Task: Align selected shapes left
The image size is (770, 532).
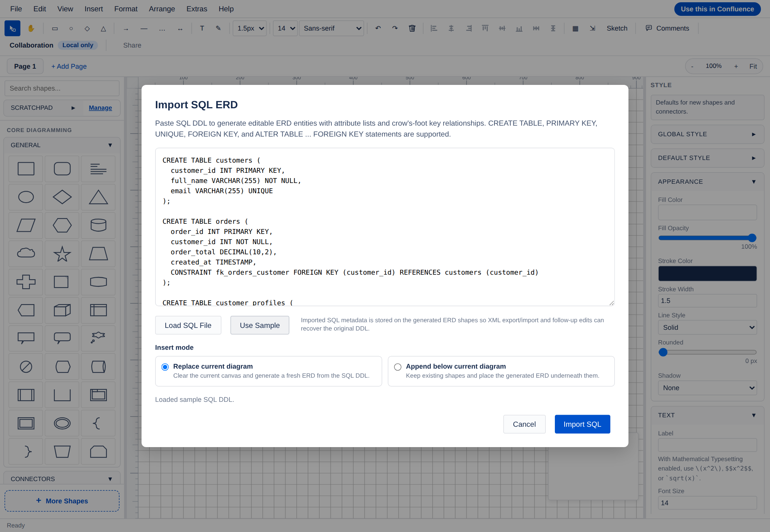Action: [x=434, y=28]
